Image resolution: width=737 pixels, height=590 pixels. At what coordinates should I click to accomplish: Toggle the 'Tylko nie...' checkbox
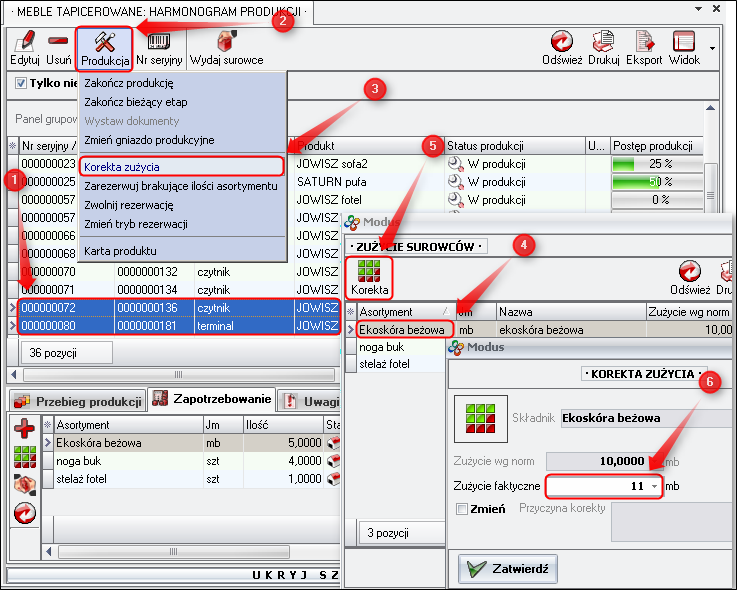tap(23, 83)
